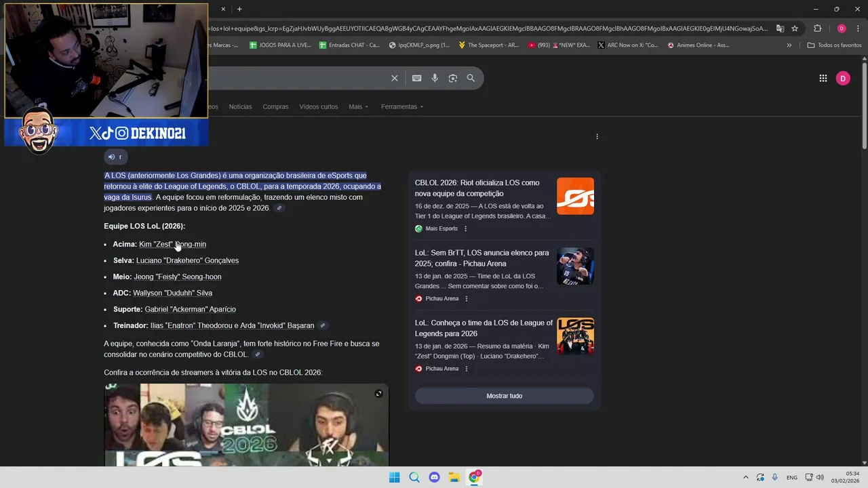The height and width of the screenshot is (488, 868).
Task: Click Ilias "Enatron" Theodorou link
Action: [x=191, y=325]
